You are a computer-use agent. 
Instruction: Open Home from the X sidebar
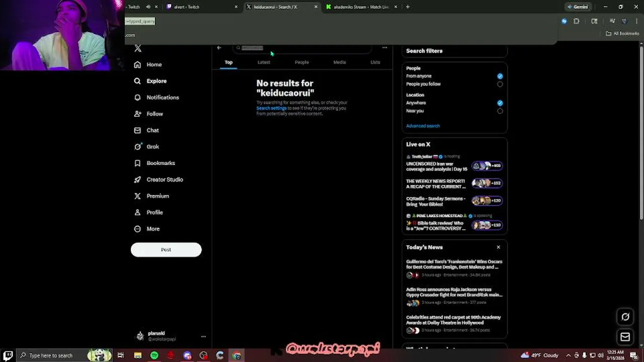(148, 64)
